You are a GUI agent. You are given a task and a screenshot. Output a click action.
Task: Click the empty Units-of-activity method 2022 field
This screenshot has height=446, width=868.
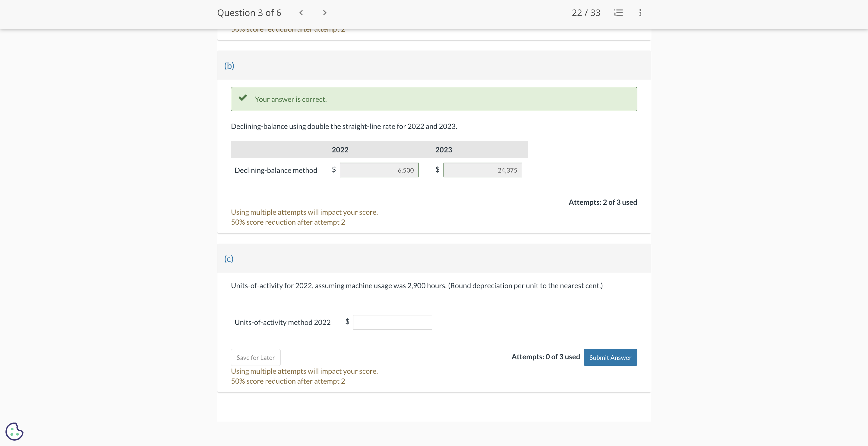[x=392, y=322]
